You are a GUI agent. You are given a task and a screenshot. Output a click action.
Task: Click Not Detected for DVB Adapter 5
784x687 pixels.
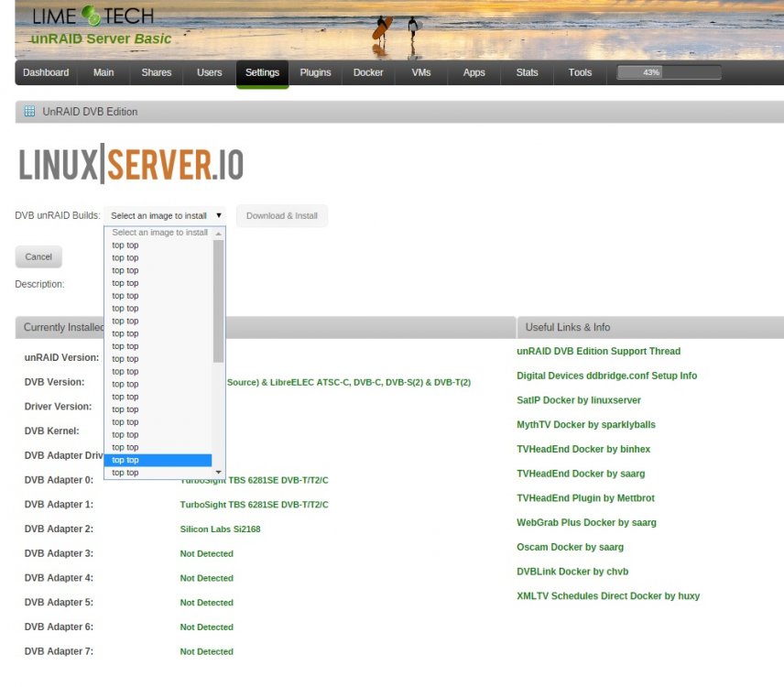coord(206,603)
